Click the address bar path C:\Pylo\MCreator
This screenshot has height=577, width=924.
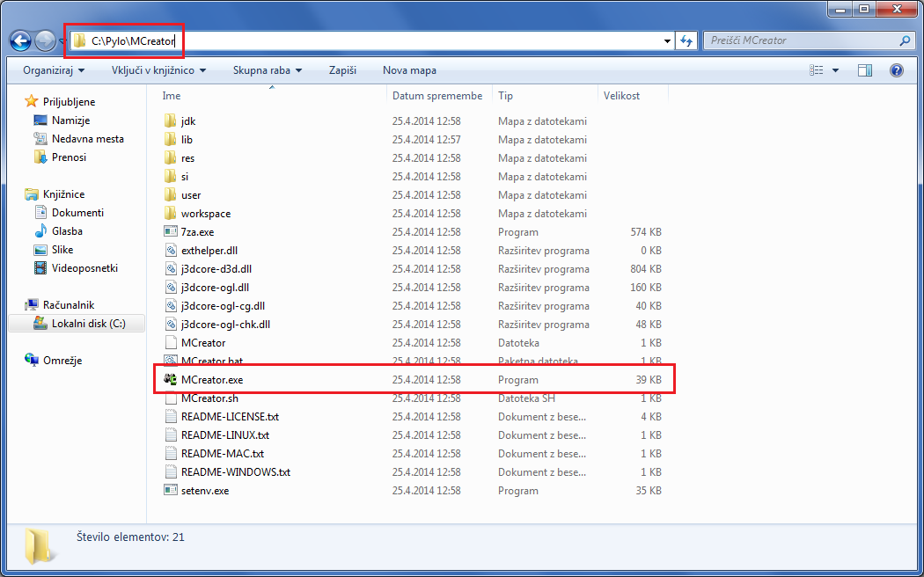pos(133,41)
